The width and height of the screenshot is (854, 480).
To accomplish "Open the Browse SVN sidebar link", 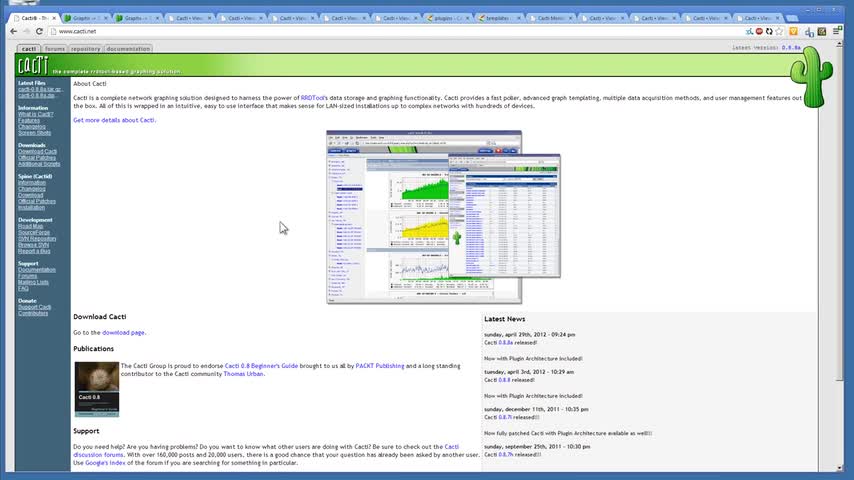I will point(34,245).
